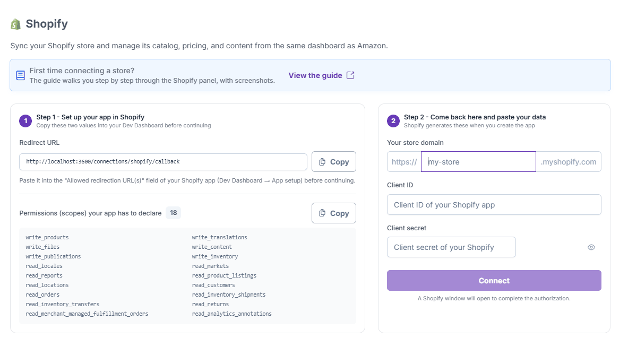Click the guide document icon in the banner
The width and height of the screenshot is (628, 364).
pos(20,75)
